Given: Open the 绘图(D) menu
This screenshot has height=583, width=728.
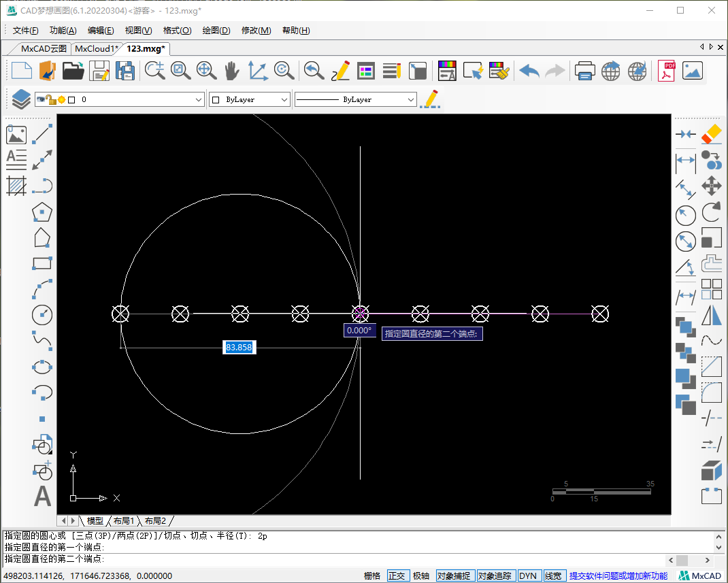Looking at the screenshot, I should (216, 31).
